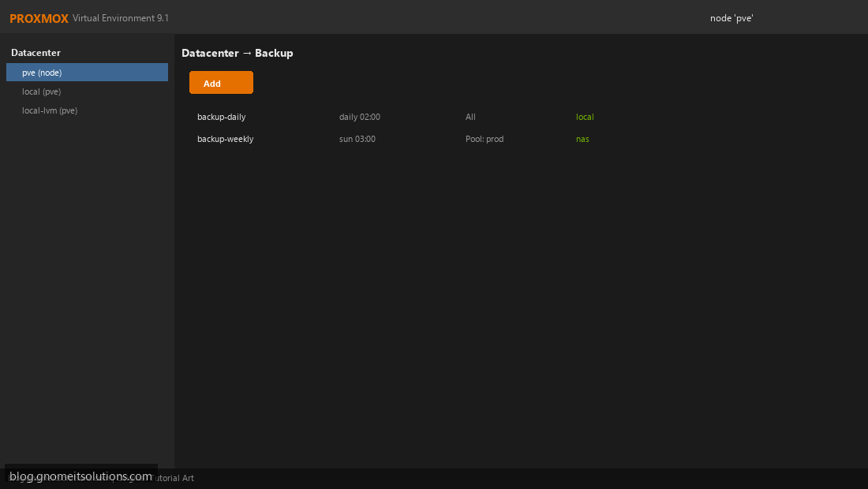
Task: Click the All selection cell
Action: click(x=470, y=117)
